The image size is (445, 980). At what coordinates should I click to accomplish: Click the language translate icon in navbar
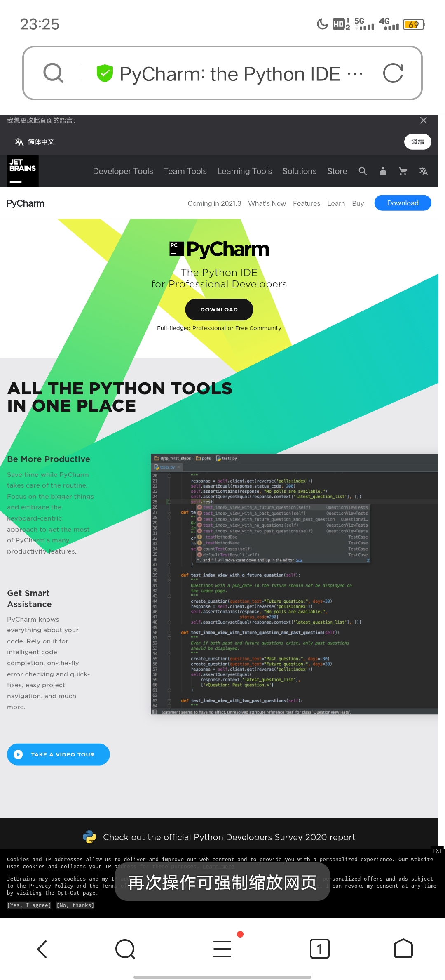(x=423, y=171)
